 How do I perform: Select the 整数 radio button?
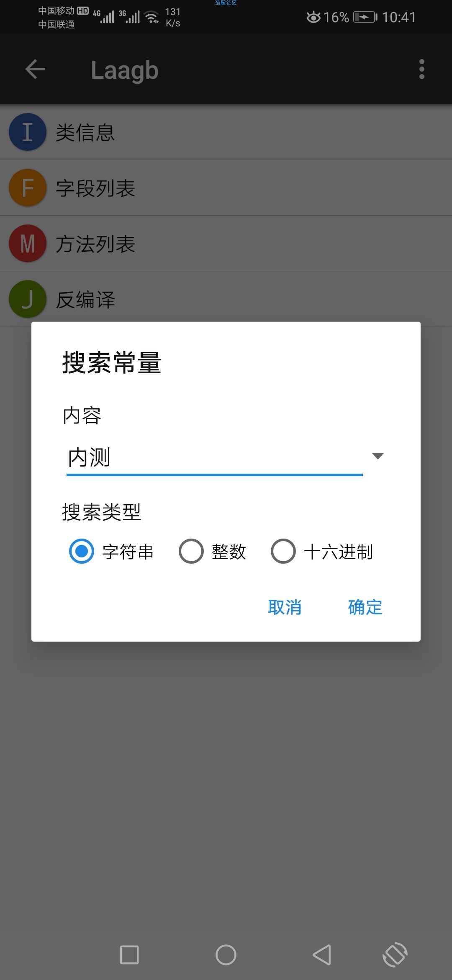pos(191,551)
